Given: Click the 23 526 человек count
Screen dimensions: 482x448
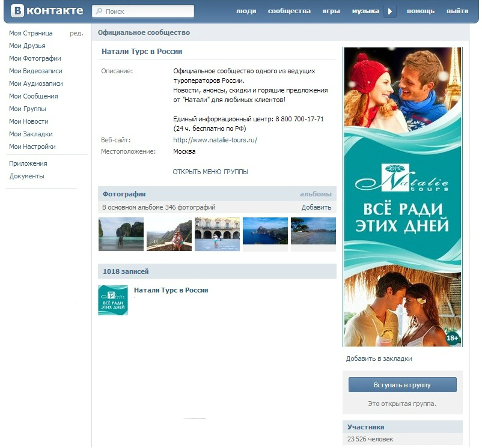Looking at the screenshot, I should point(370,439).
